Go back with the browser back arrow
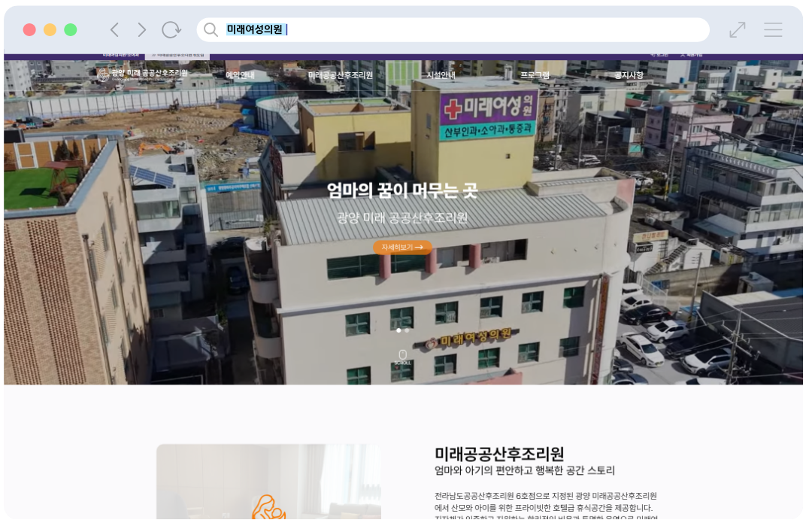This screenshot has width=812, height=529. pos(115,30)
